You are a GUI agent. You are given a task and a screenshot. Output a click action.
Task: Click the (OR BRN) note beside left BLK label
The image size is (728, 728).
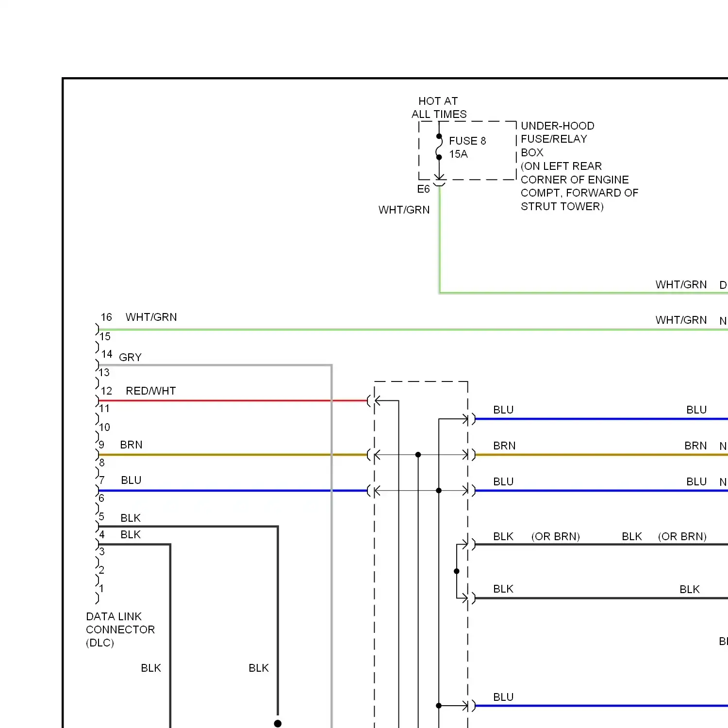[x=556, y=537]
